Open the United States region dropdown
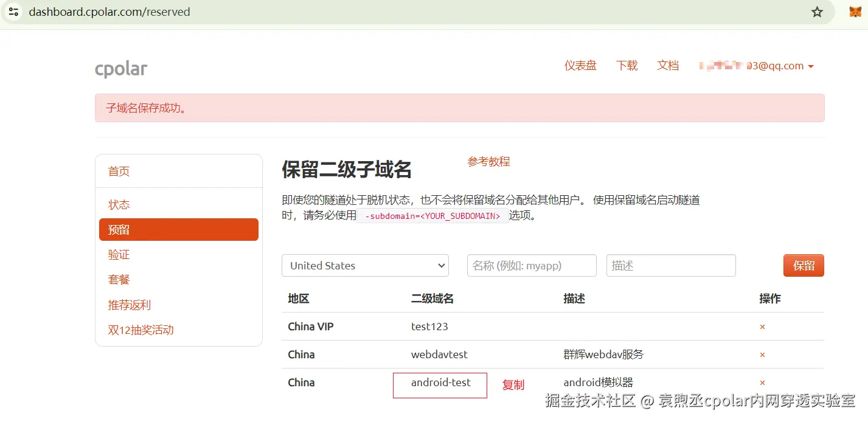This screenshot has width=868, height=422. coord(365,266)
